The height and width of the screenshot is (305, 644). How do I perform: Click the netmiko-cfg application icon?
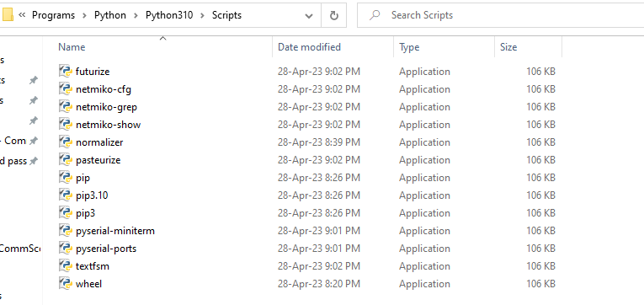click(x=66, y=88)
